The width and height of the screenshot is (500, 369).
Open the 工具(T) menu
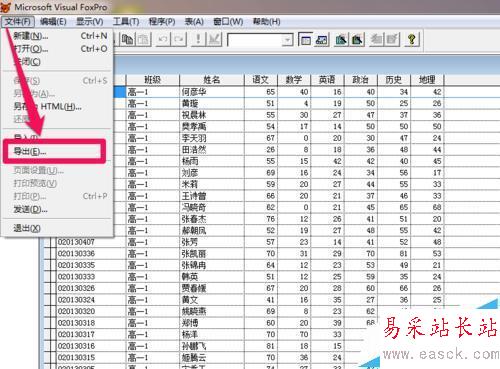point(126,22)
